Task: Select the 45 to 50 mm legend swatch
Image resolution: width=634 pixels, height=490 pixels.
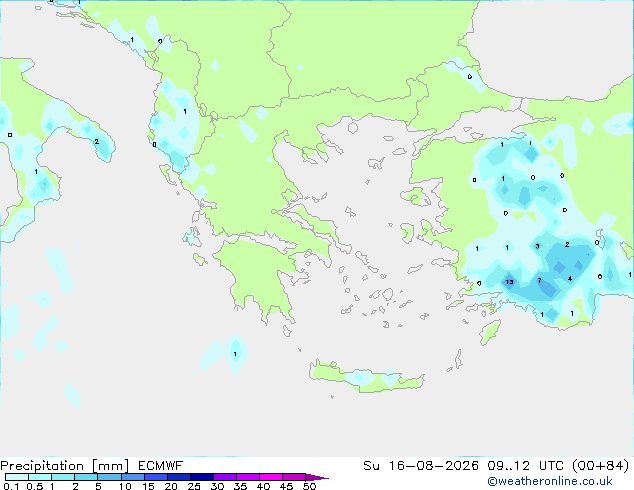Action: (x=294, y=477)
